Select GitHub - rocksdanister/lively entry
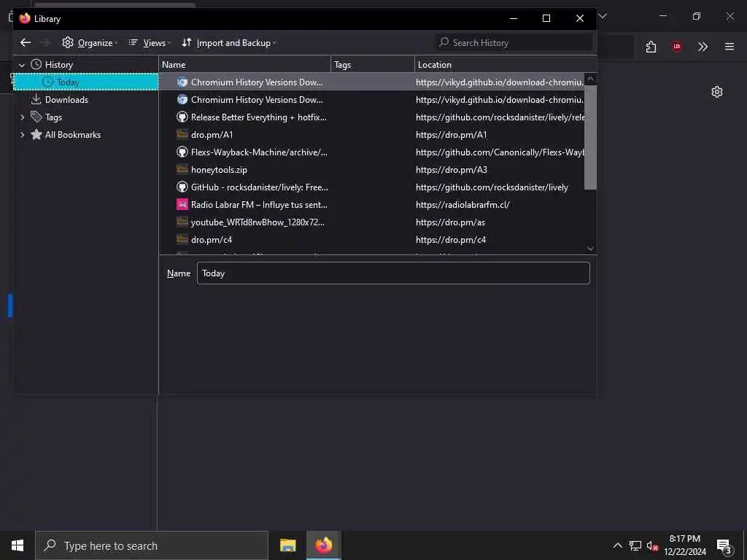 point(371,187)
